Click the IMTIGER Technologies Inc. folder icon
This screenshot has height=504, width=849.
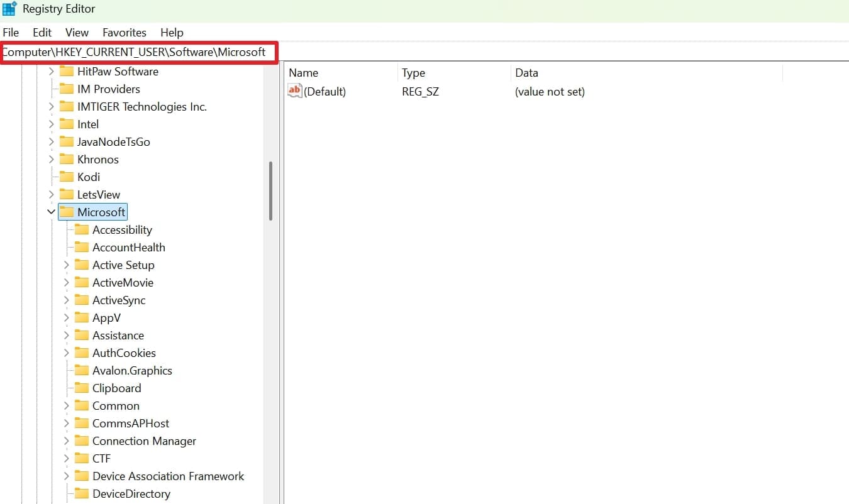(67, 106)
